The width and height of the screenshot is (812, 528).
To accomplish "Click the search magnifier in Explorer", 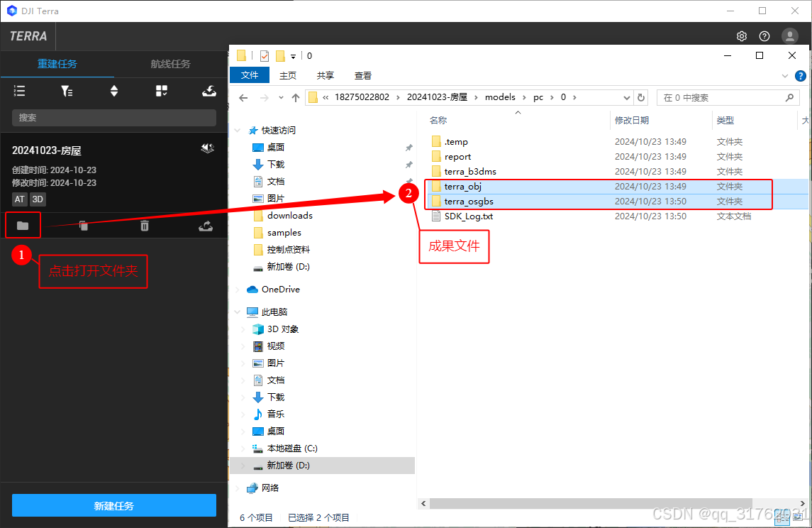I will tap(790, 97).
